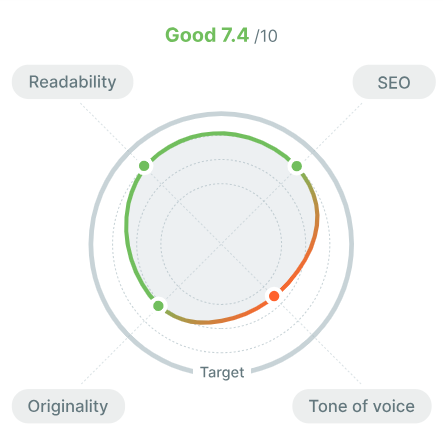Click the Target label on the ring
Image resolution: width=443 pixels, height=444 pixels.
click(222, 372)
